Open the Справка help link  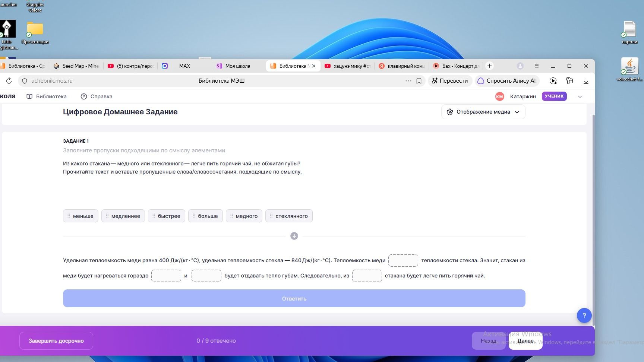[97, 96]
